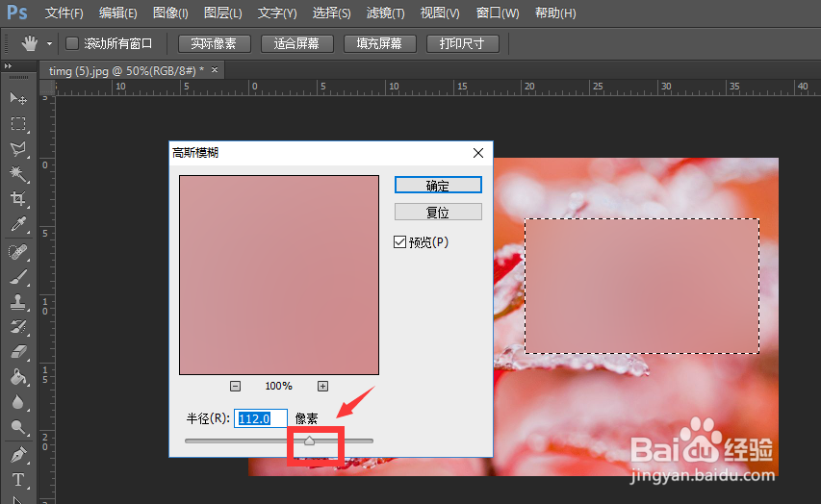Select the Clone Stamp tool
This screenshot has width=821, height=504.
pos(18,302)
